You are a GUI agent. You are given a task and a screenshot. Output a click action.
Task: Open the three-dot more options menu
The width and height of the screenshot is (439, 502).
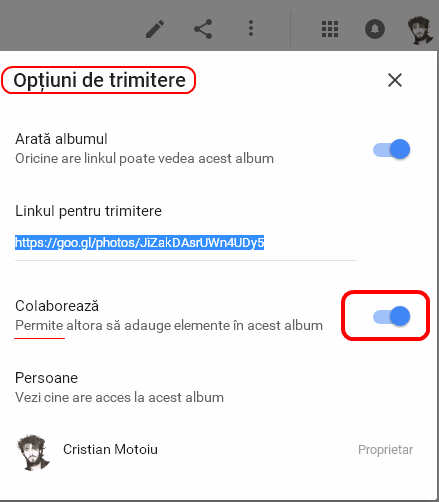tap(251, 28)
